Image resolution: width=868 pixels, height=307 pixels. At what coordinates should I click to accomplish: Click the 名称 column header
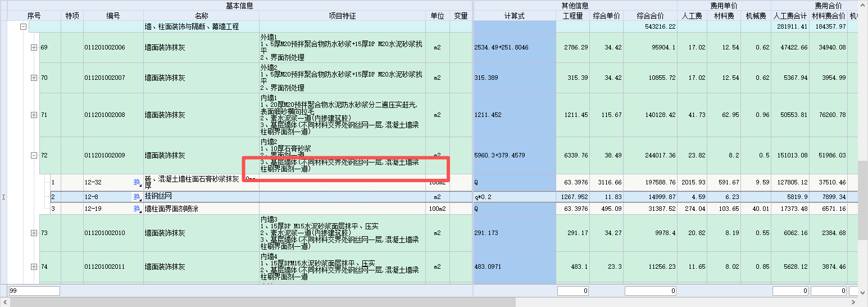pyautogui.click(x=201, y=16)
